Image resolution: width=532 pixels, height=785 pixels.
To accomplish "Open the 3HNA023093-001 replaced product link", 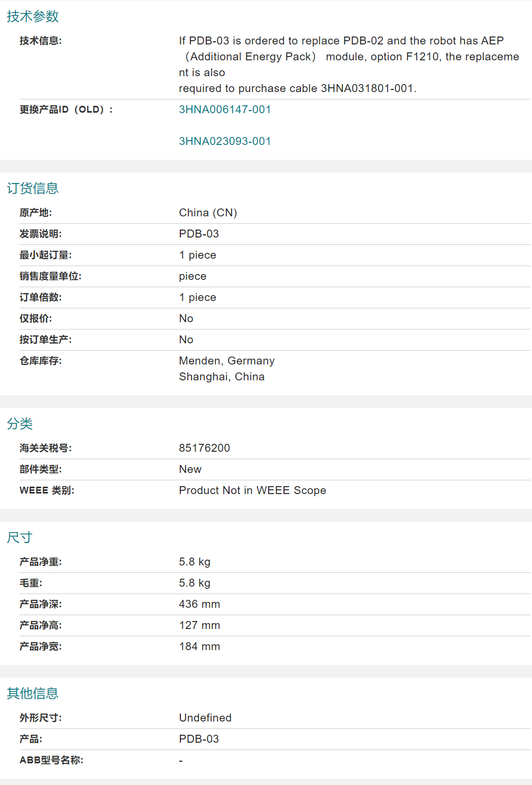I will (225, 141).
